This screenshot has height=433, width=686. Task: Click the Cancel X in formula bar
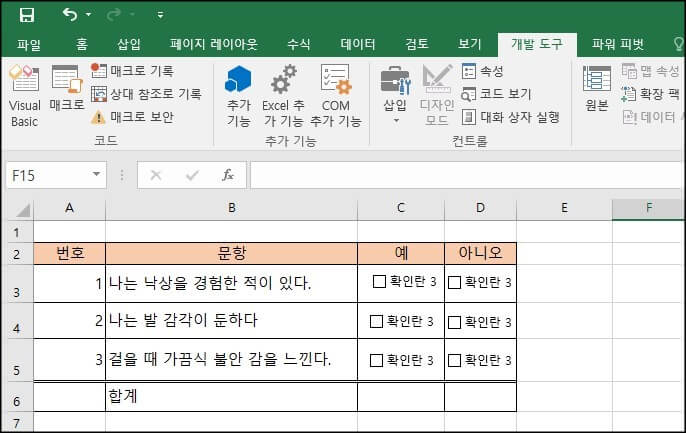[156, 175]
